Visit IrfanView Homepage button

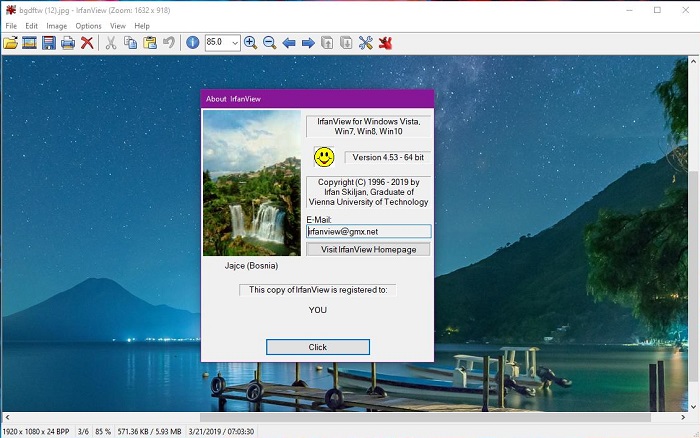tap(368, 250)
